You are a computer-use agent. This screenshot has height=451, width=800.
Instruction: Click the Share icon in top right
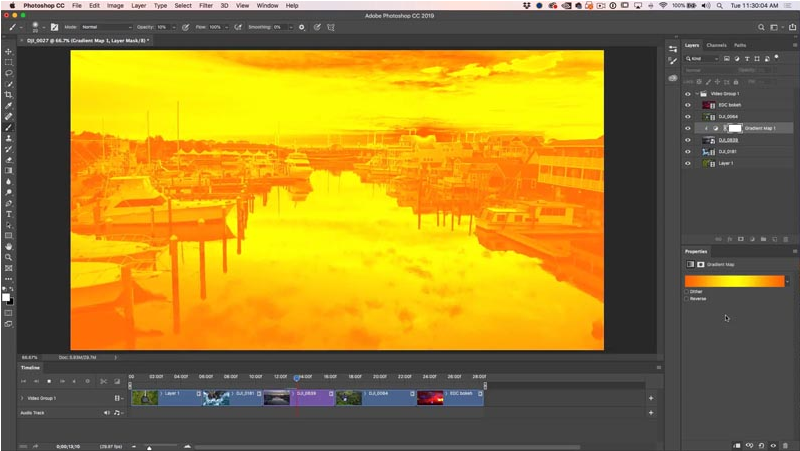click(x=792, y=27)
